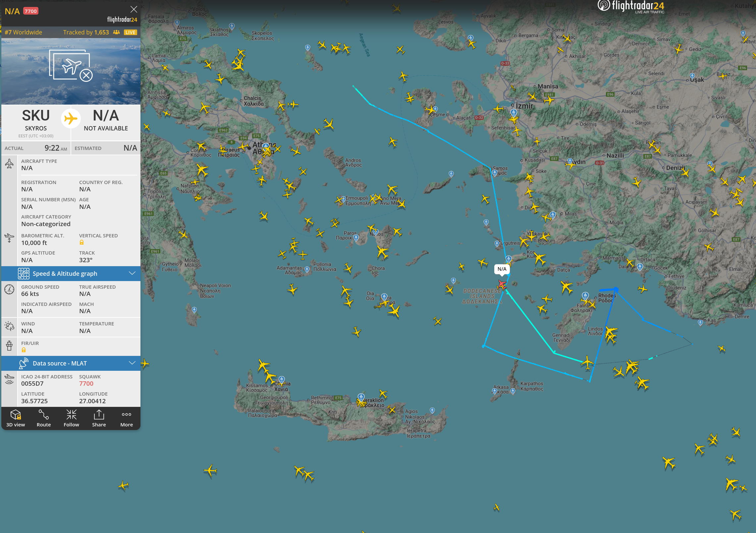This screenshot has width=756, height=533.
Task: Click the Dalaman airport pin
Action: [x=640, y=267]
